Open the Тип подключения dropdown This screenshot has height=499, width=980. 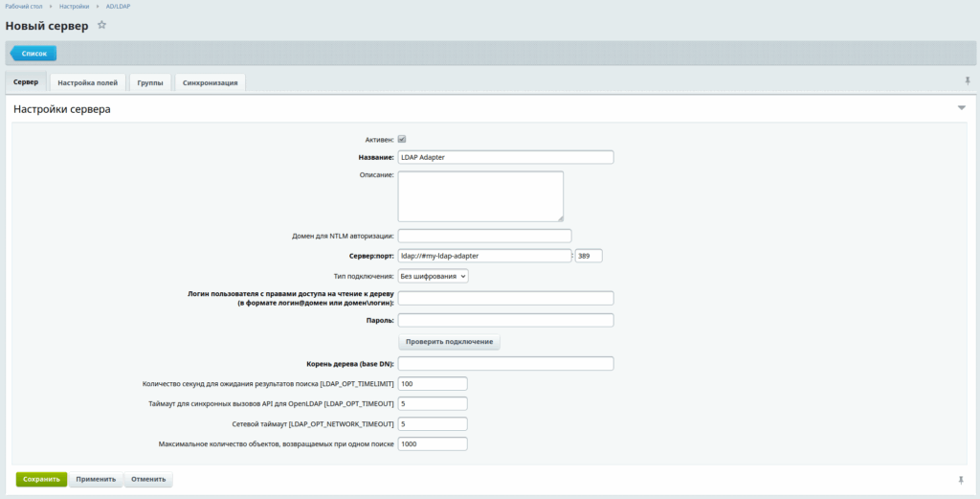(433, 276)
